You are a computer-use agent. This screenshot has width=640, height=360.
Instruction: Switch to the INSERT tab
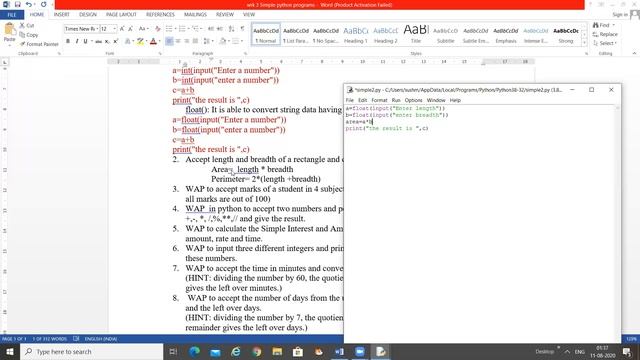pos(62,15)
